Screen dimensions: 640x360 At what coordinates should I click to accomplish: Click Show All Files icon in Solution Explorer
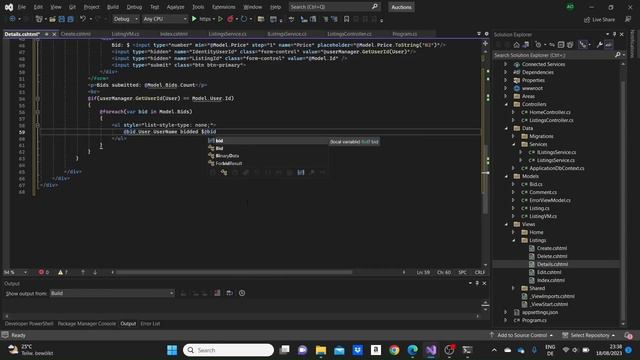(x=570, y=44)
